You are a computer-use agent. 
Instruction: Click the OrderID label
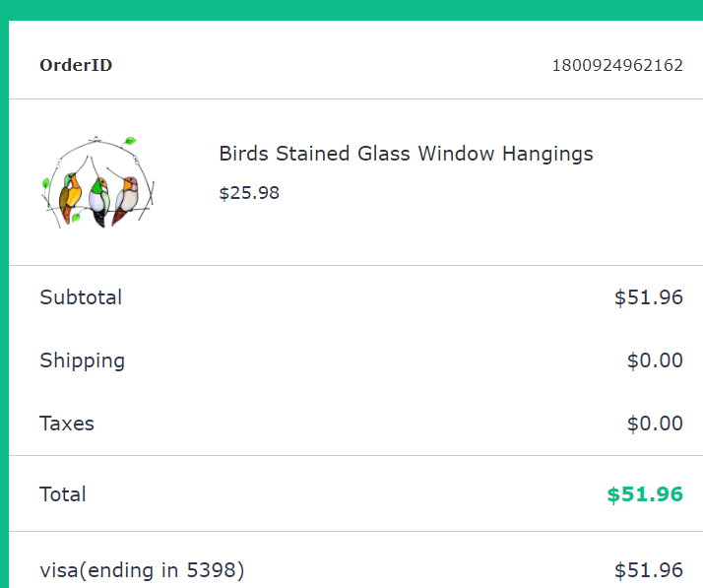point(76,66)
